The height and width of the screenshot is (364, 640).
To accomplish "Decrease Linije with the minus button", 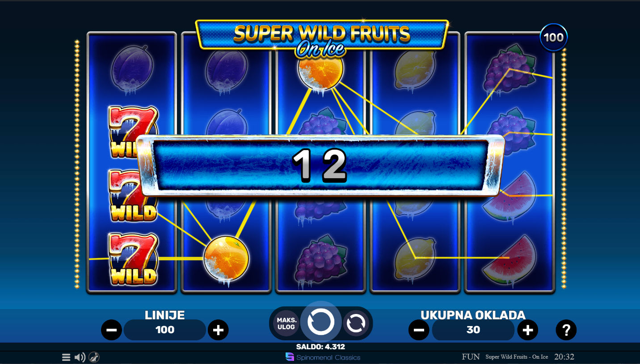I will click(112, 330).
